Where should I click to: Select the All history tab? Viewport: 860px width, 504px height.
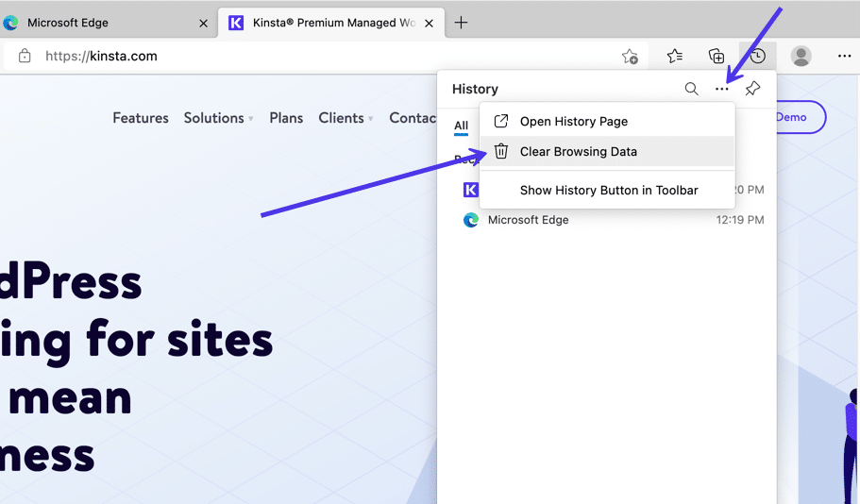(462, 126)
